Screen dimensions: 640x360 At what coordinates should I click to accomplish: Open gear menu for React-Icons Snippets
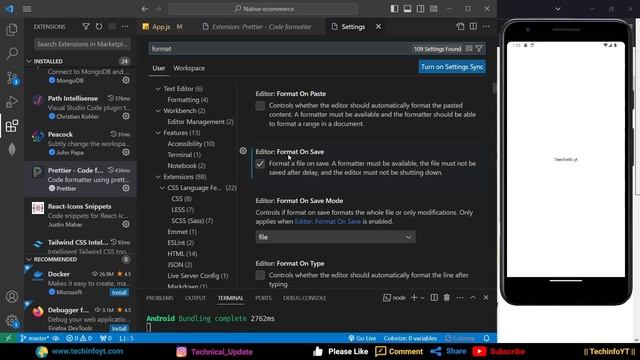coord(126,224)
